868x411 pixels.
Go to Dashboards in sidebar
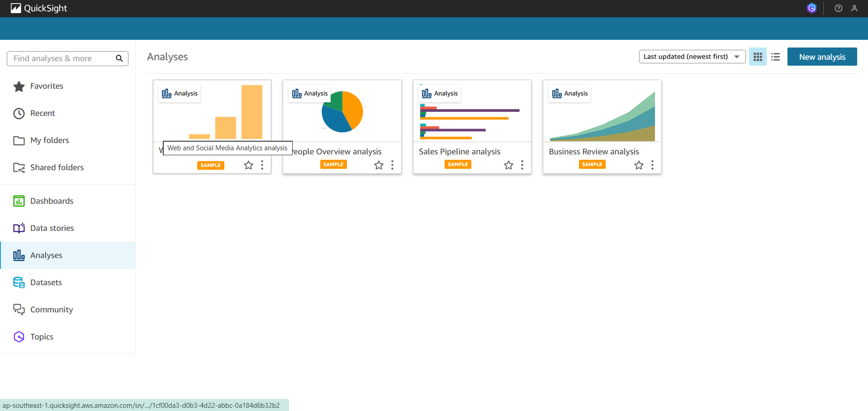(52, 201)
